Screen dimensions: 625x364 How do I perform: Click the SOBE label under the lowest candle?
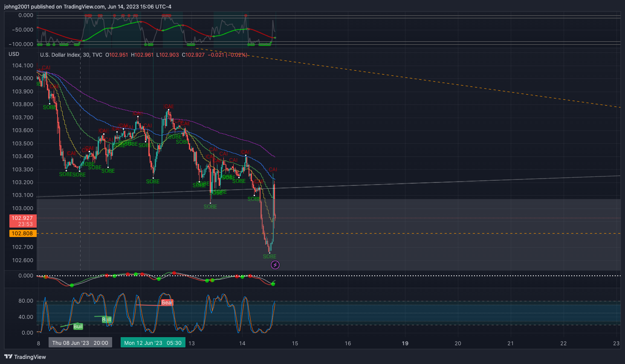pos(269,257)
